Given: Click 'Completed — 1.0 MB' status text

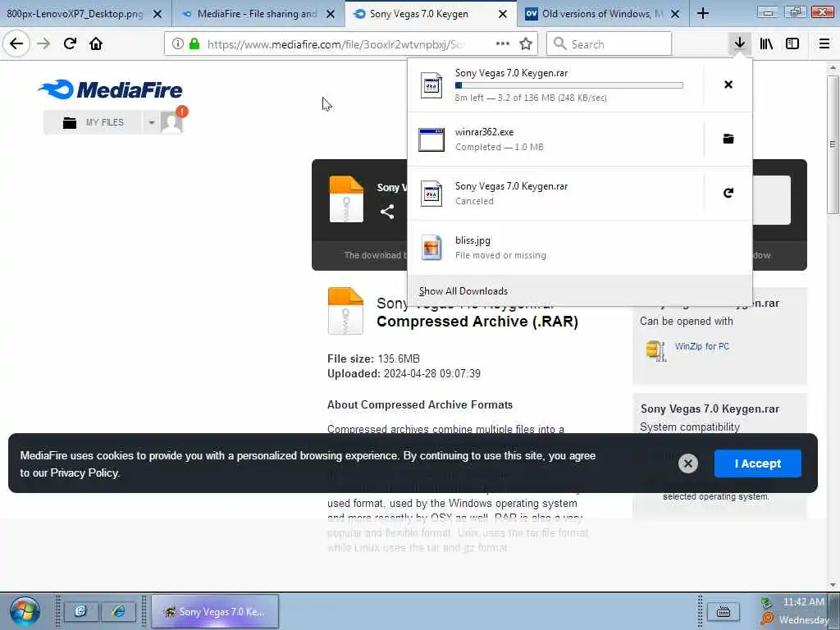Looking at the screenshot, I should click(x=500, y=148).
